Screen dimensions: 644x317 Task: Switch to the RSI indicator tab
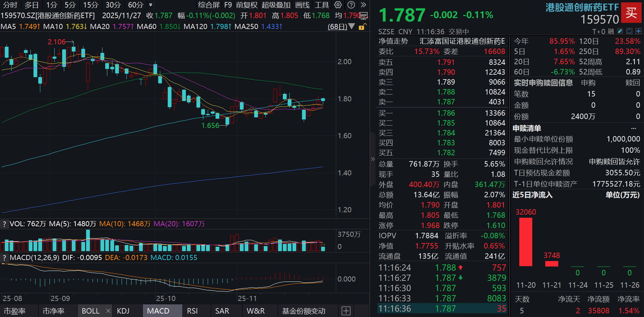192,311
